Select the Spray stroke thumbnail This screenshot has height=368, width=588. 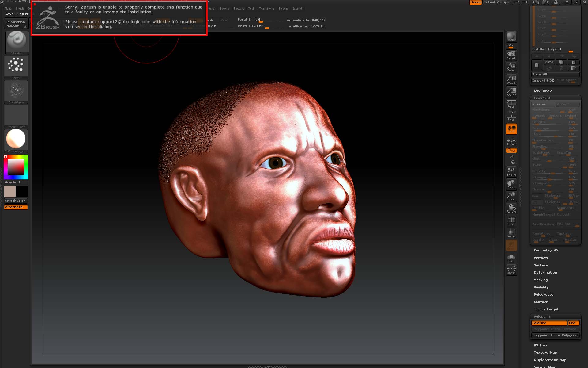(x=16, y=66)
